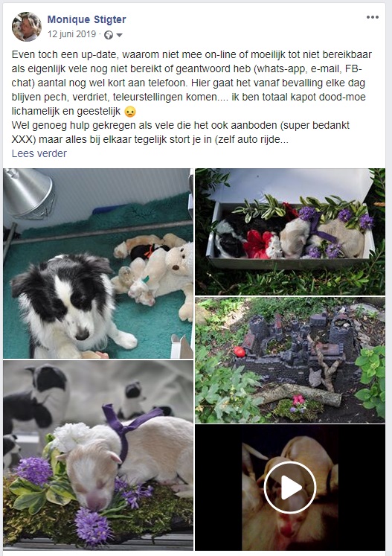This screenshot has width=392, height=556.
Task: Expand post with Lees verder
Action: (39, 153)
